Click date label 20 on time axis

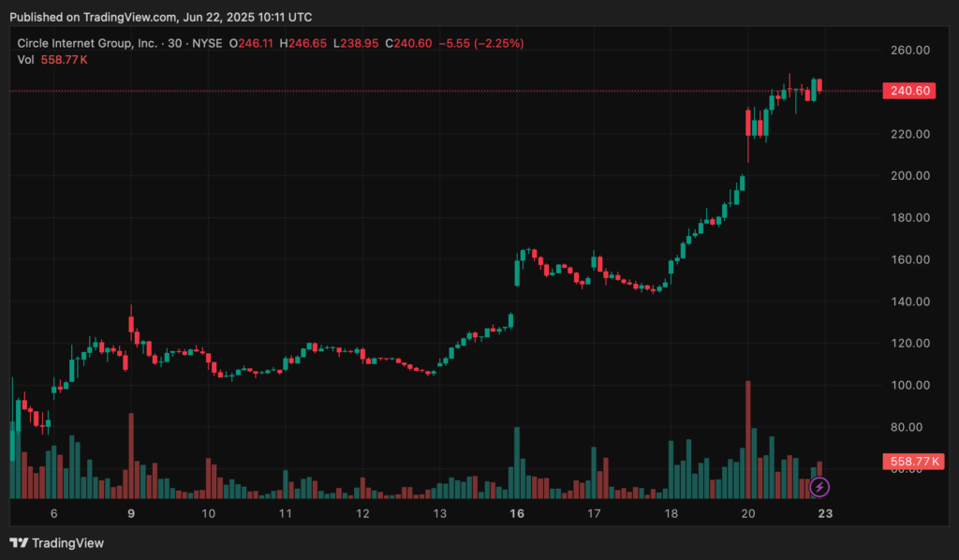coord(748,513)
